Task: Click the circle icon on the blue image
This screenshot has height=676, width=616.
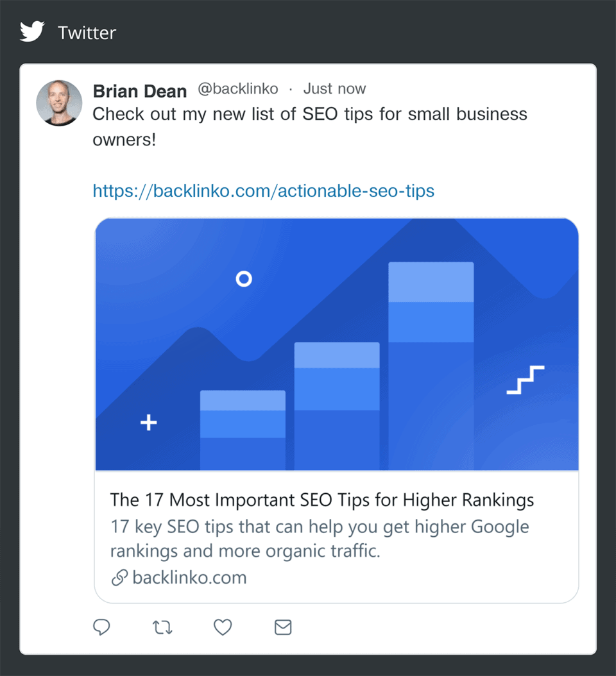Action: (x=244, y=278)
